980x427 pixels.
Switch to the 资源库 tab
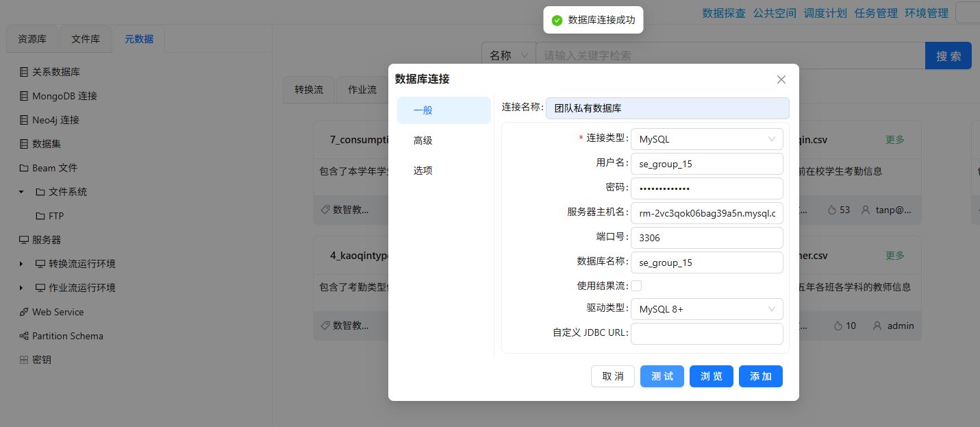coord(32,39)
